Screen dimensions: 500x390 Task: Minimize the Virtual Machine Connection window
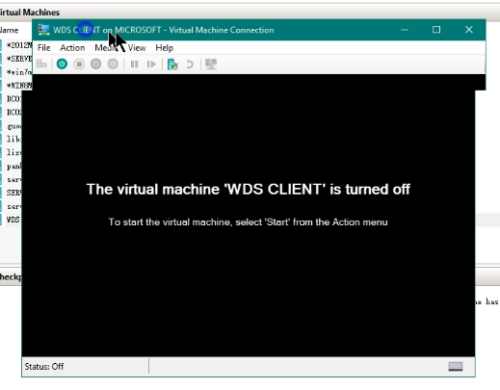coord(405,30)
